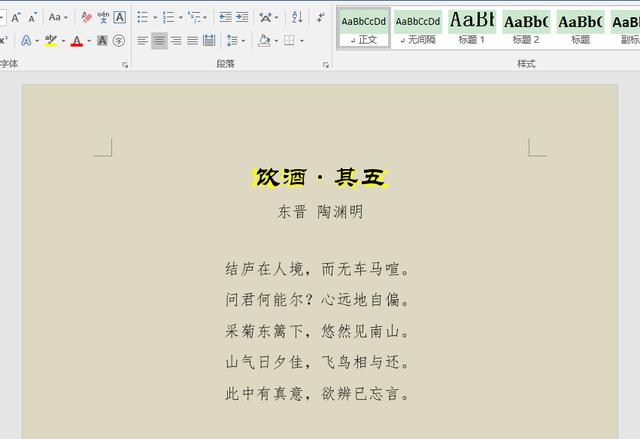Viewport: 640px width, 439px height.
Task: Expand the line spacing options dropdown
Action: click(x=243, y=41)
